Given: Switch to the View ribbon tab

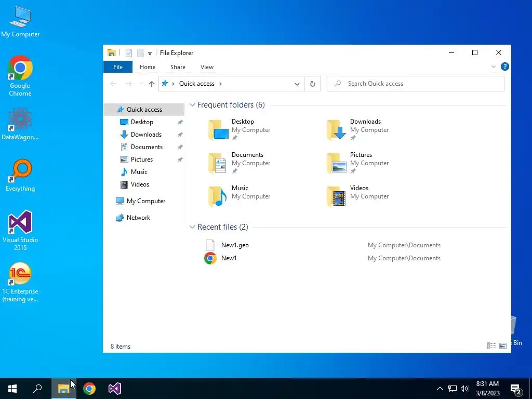Looking at the screenshot, I should [207, 67].
